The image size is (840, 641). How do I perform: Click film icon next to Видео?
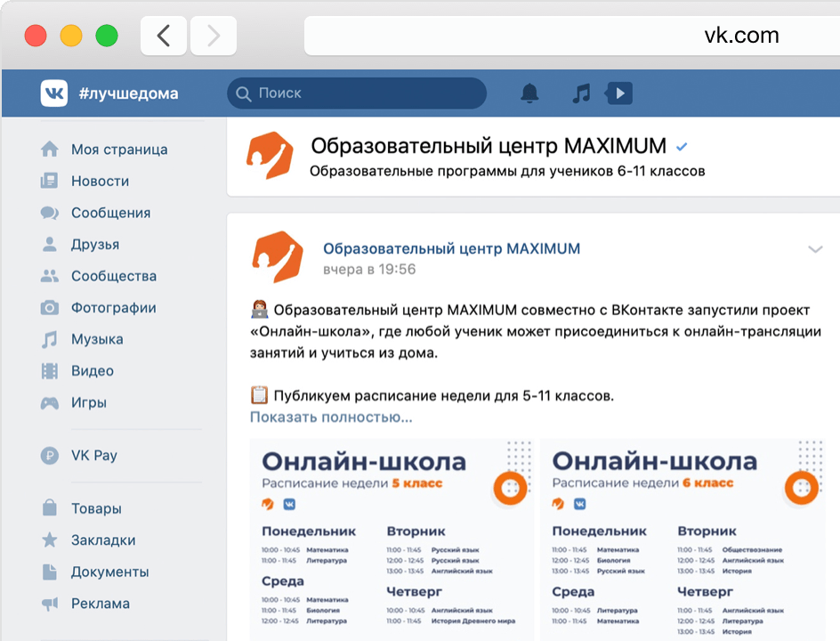[x=49, y=371]
